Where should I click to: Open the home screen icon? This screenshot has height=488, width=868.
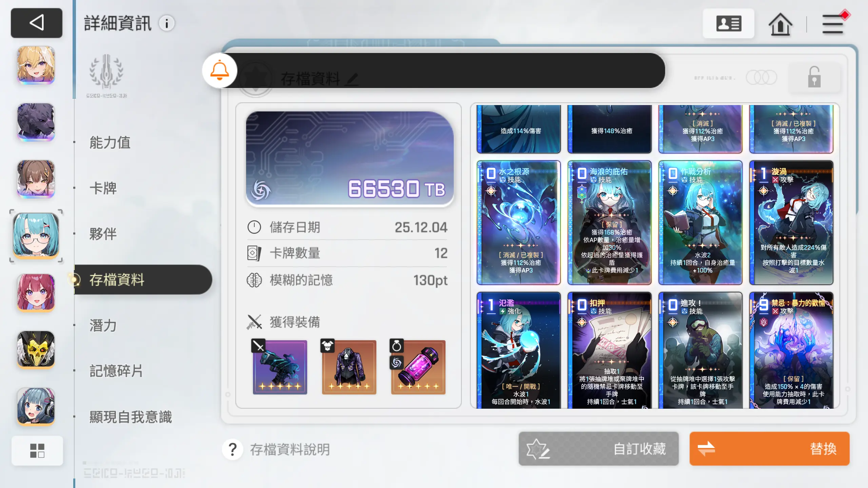point(780,24)
